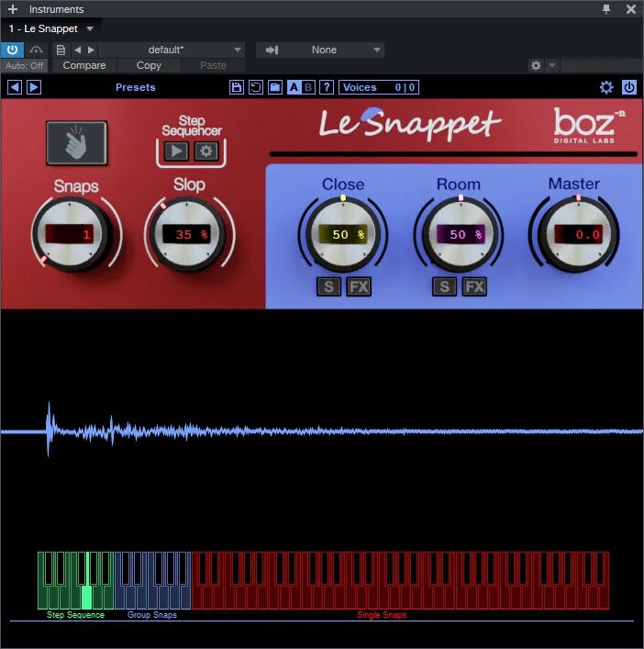Toggle the Le Snappet blue power bypass button
The image size is (644, 649).
pos(629,87)
